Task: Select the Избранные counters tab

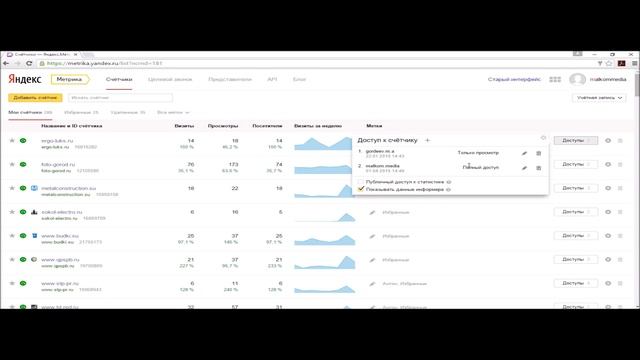Action: pos(81,112)
